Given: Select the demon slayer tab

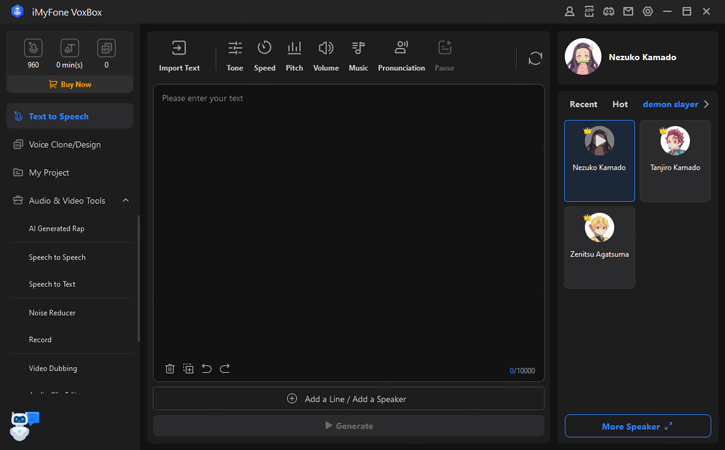Looking at the screenshot, I should (670, 104).
